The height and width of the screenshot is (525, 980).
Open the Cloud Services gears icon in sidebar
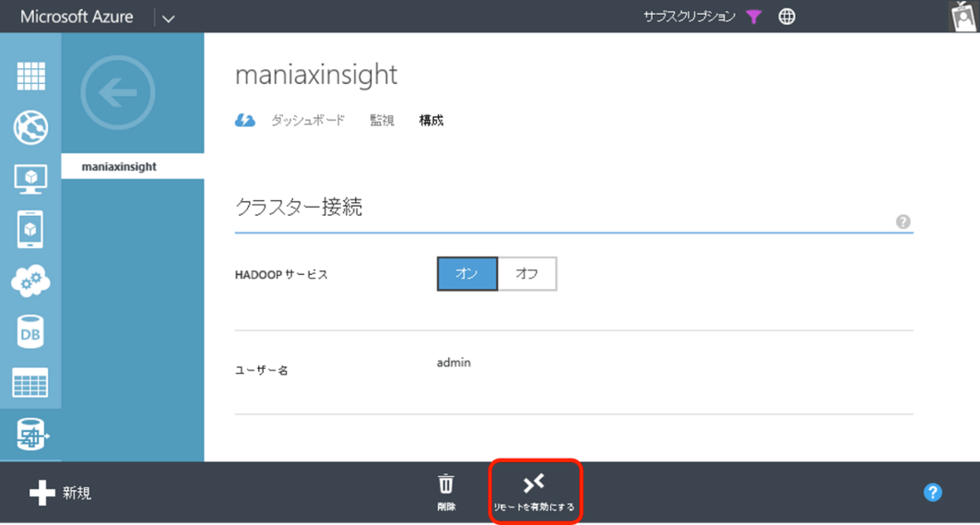click(x=30, y=281)
